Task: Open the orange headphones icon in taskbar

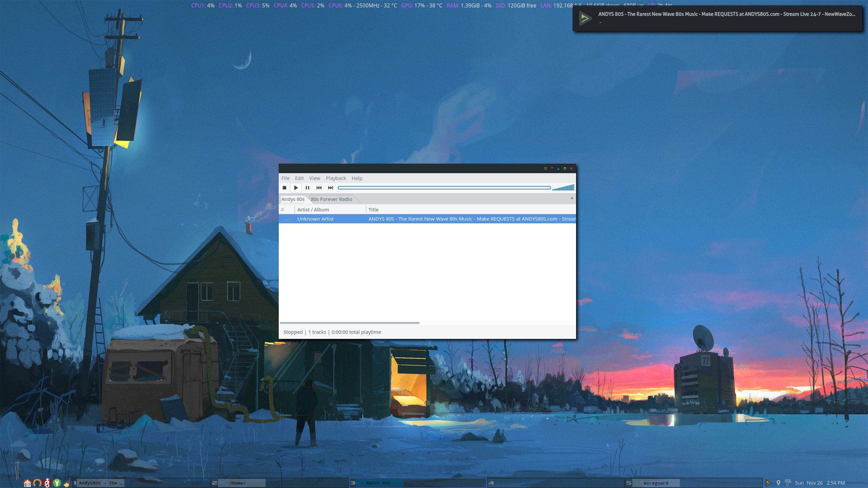Action: click(x=37, y=483)
